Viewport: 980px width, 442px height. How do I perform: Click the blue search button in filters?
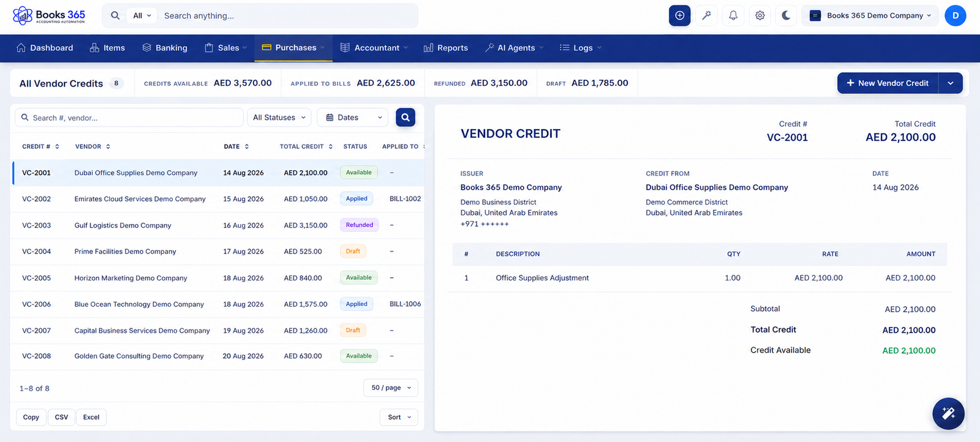click(x=405, y=118)
